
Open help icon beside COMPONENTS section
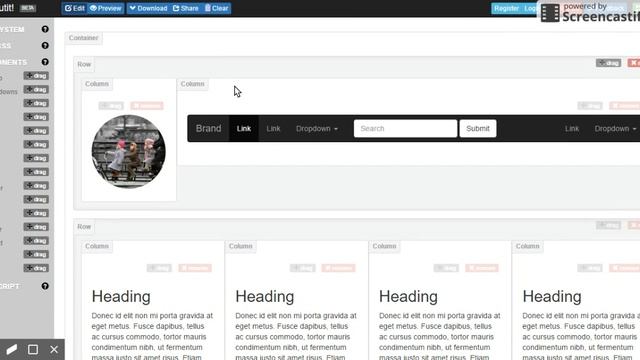45,62
